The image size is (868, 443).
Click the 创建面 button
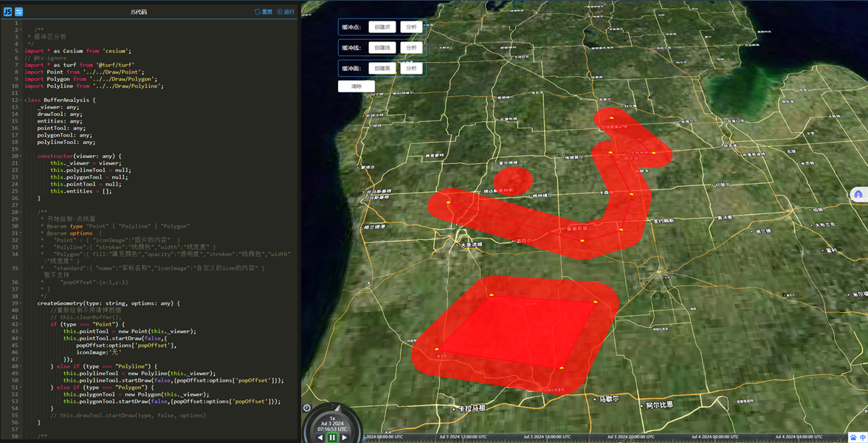(382, 69)
